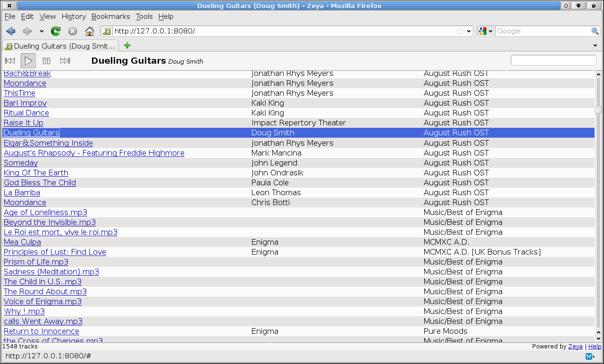Play the Bari Improv track
The width and height of the screenshot is (604, 364).
(25, 103)
